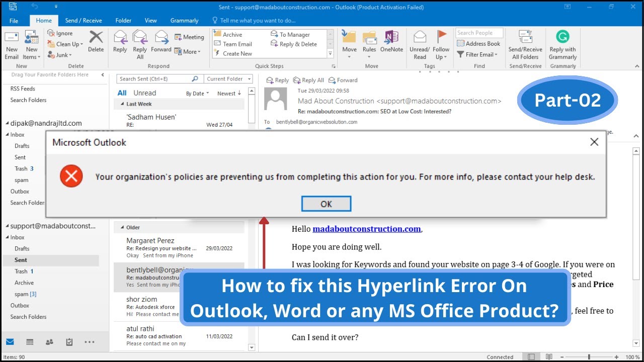Switch to Tasks view icon
This screenshot has width=644, height=362.
[x=69, y=342]
